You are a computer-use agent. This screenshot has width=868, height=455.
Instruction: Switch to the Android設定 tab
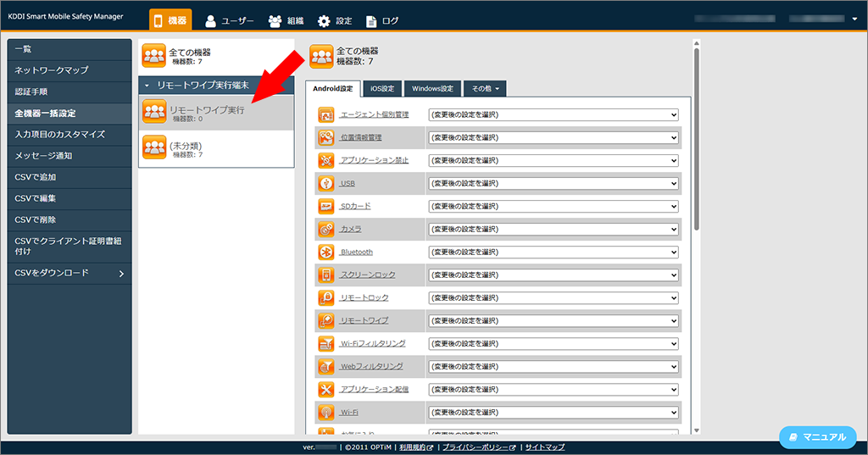[332, 89]
